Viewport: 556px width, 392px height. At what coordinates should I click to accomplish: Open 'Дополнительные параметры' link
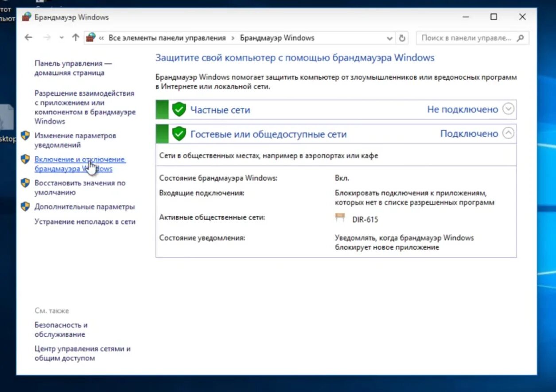tap(85, 207)
